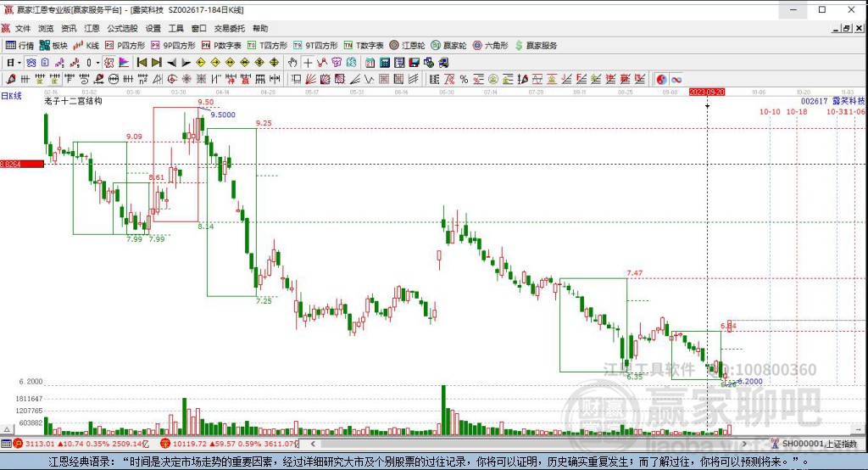868x470 pixels.
Task: Click the 日K线 period label
Action: (11, 96)
